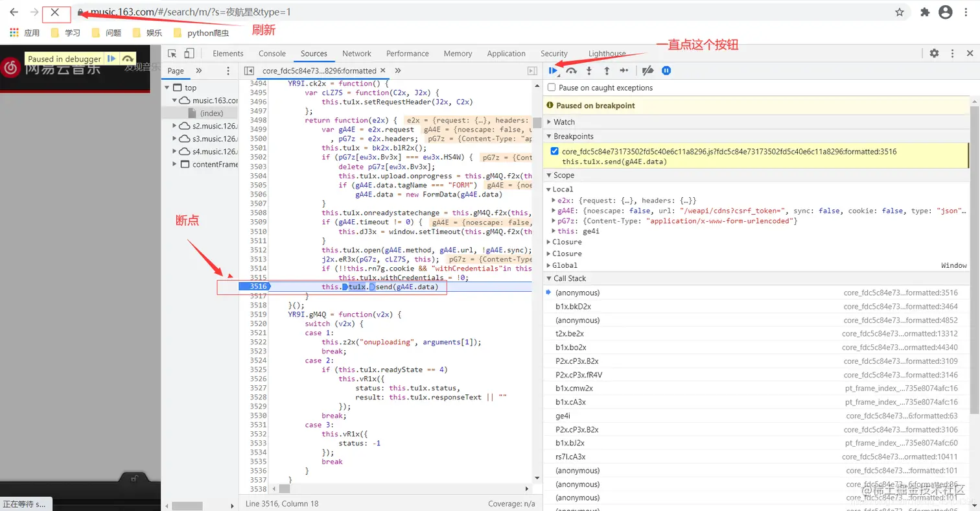This screenshot has height=511, width=980.
Task: Open DevTools more options menu
Action: click(x=952, y=54)
